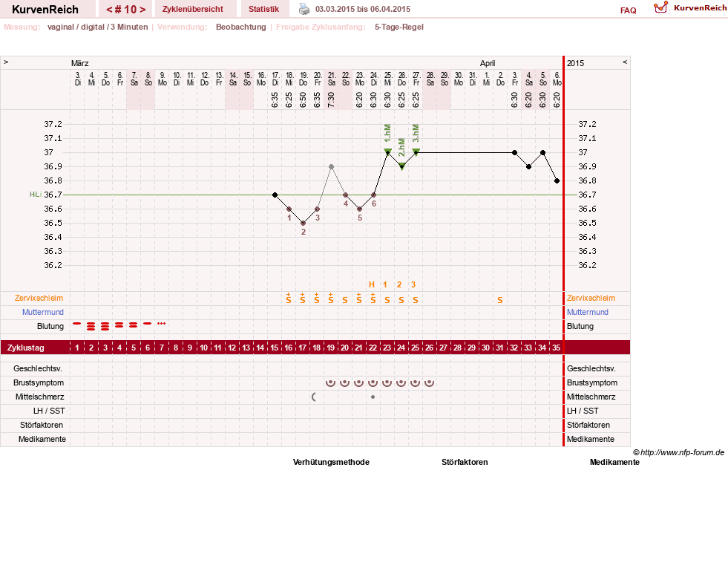The image size is (728, 580).
Task: Click the S mucus symbol on cycle day 20
Action: click(345, 300)
